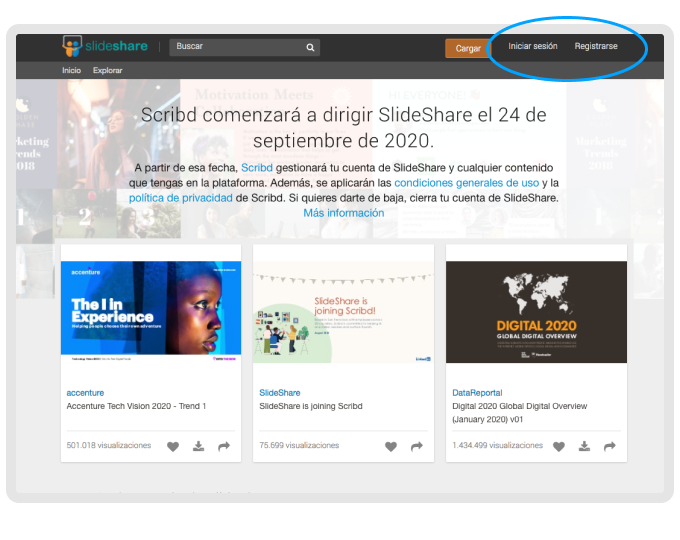Download the Accenture Tech Vision presentation
The image size is (680, 540).
point(199,446)
